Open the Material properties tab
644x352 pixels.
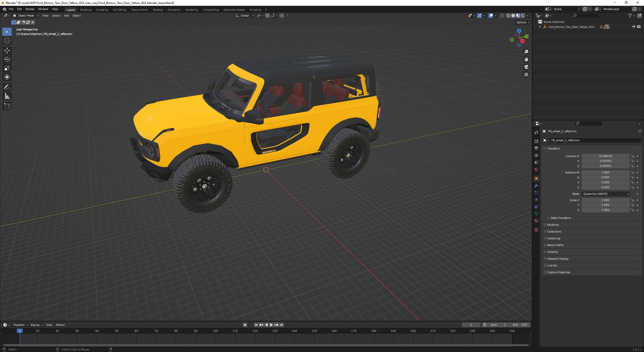click(536, 221)
